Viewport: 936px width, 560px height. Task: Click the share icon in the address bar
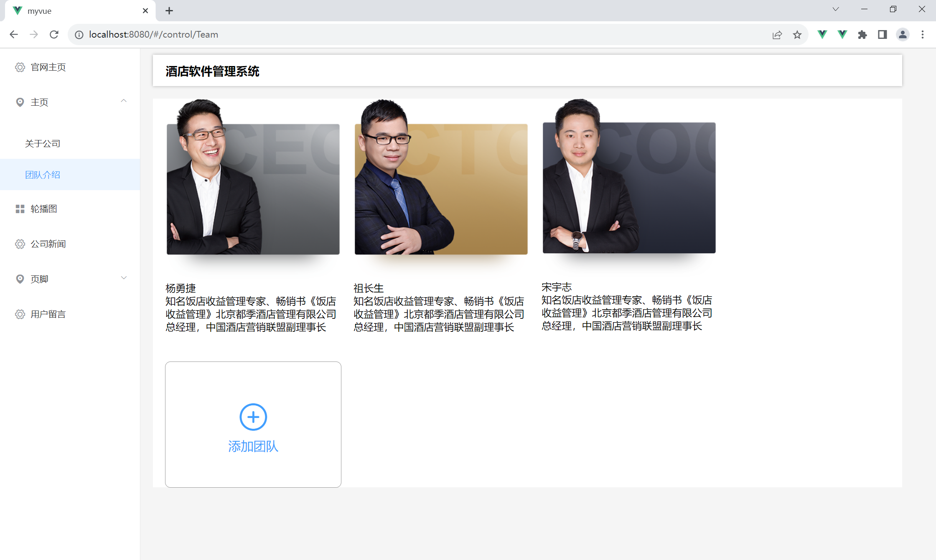[777, 34]
